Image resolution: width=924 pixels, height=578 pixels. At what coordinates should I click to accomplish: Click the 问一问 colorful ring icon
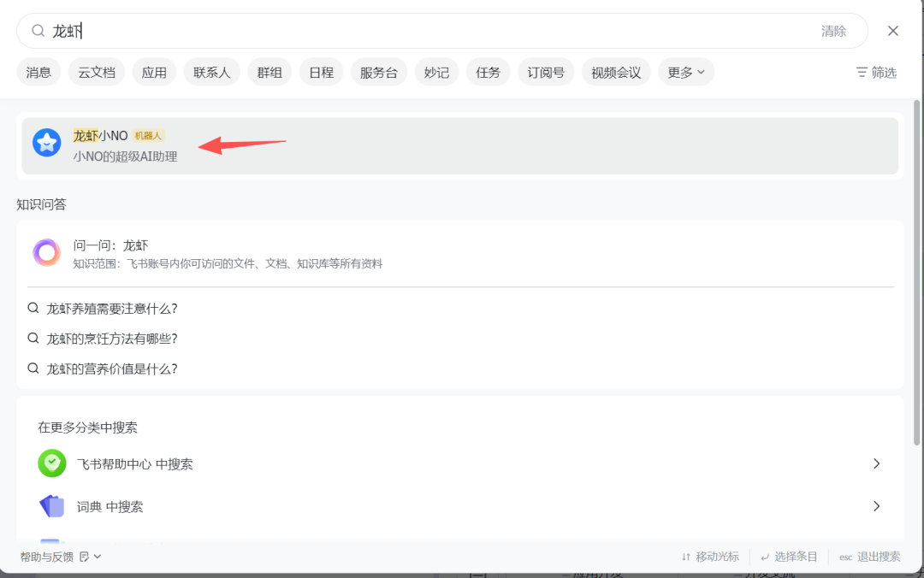click(47, 253)
